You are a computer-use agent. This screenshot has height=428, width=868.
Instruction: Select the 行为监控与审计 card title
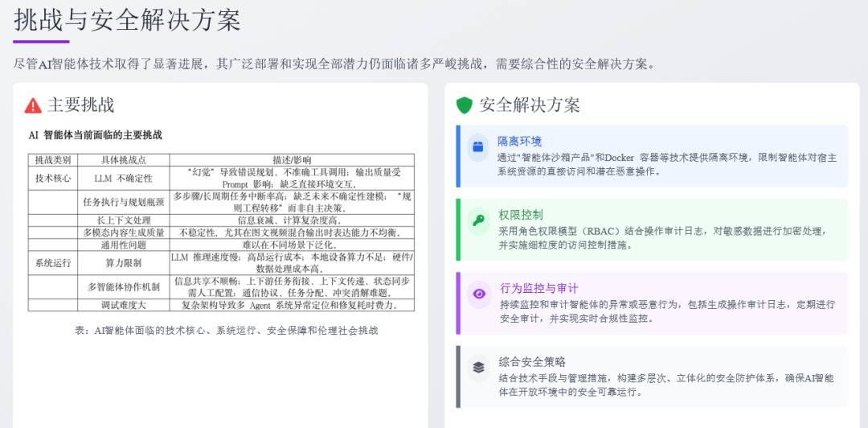538,288
